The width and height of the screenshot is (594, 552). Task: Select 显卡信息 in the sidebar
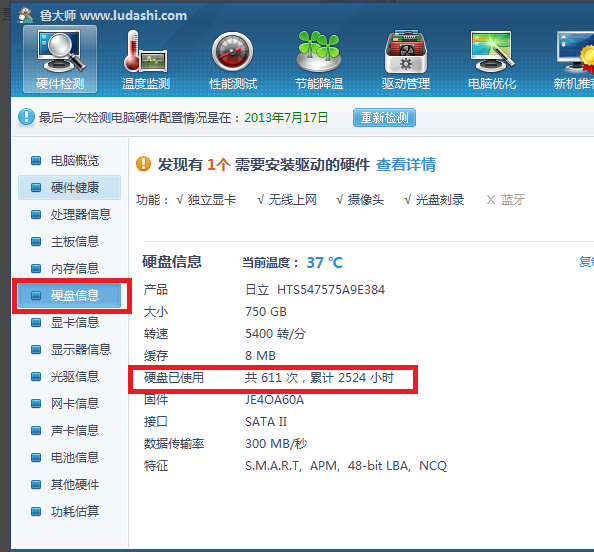point(69,322)
